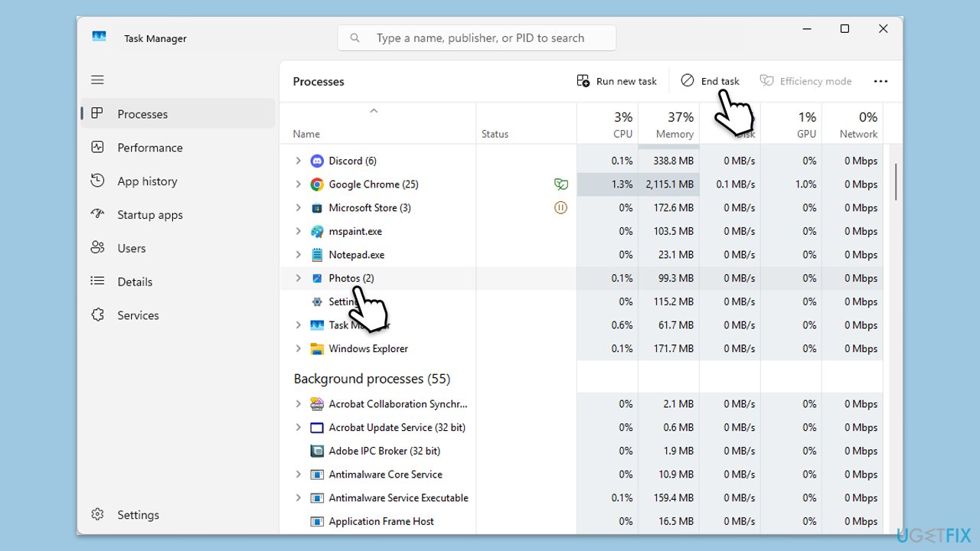Click the Antimalware Service Executable icon
This screenshot has width=980, height=551.
click(317, 498)
